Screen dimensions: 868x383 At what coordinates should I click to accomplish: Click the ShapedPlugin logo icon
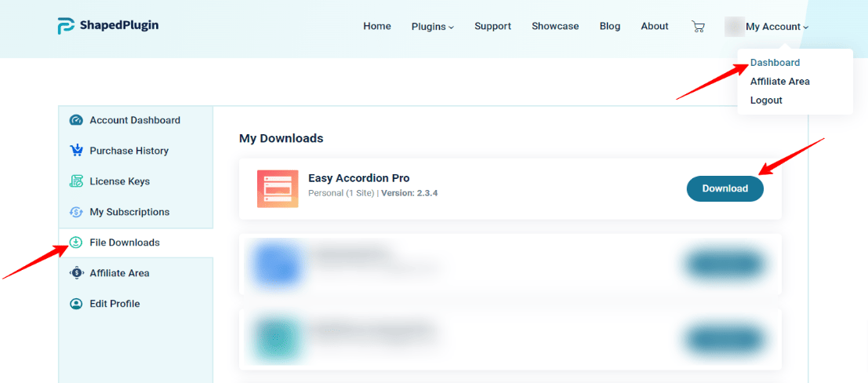(x=66, y=26)
